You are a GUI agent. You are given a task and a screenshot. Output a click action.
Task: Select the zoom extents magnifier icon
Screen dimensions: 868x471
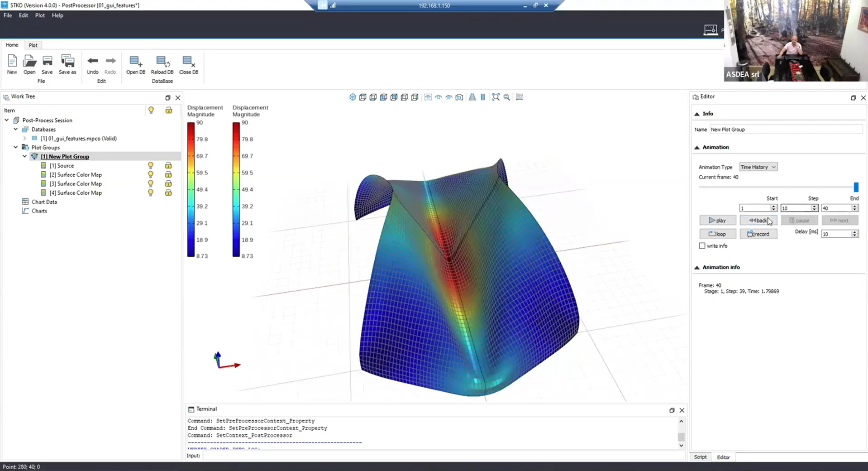(x=496, y=97)
